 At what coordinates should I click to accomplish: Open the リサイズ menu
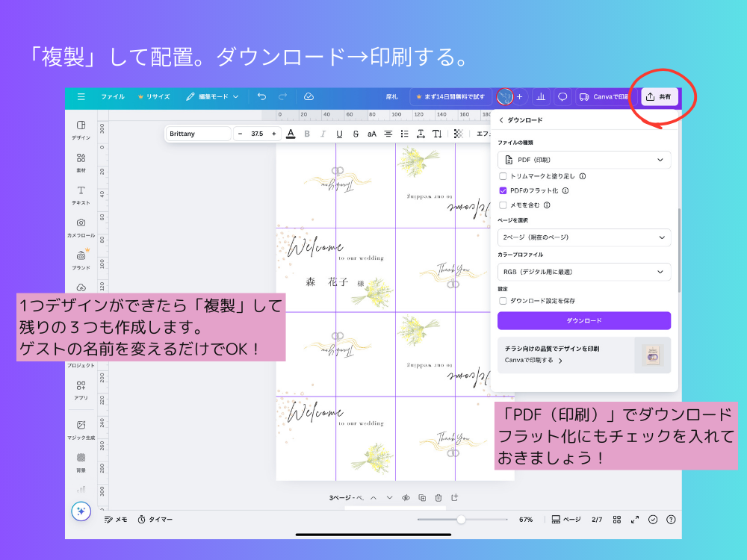pyautogui.click(x=158, y=96)
